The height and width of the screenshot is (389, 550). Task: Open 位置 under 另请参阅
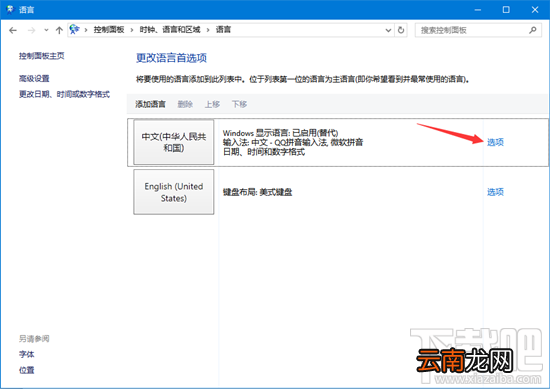(26, 370)
